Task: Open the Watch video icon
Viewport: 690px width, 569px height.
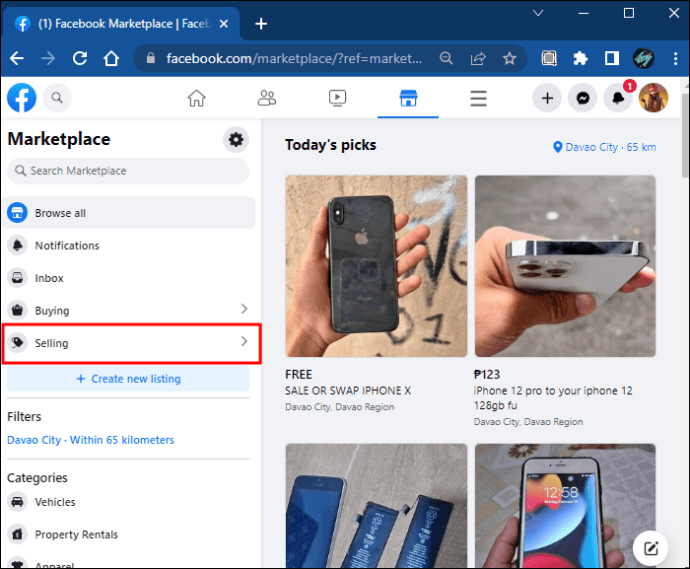Action: click(338, 98)
